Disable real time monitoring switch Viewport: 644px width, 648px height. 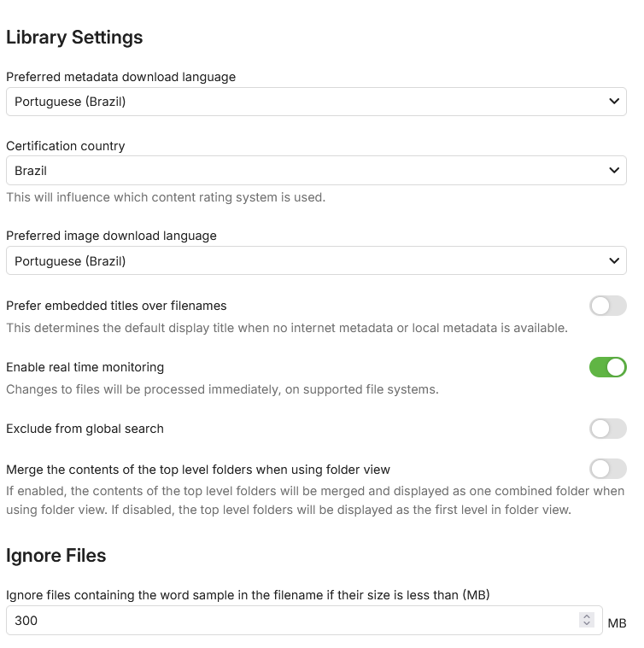coord(607,367)
